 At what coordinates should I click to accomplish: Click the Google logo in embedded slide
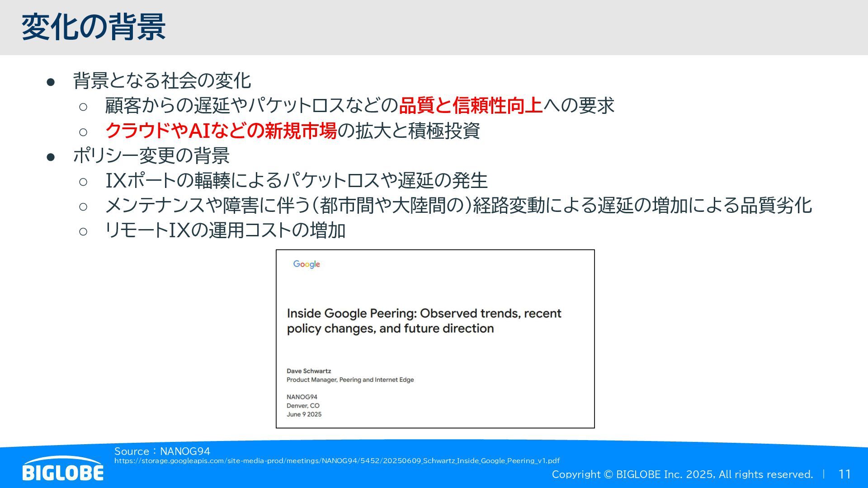pos(307,264)
